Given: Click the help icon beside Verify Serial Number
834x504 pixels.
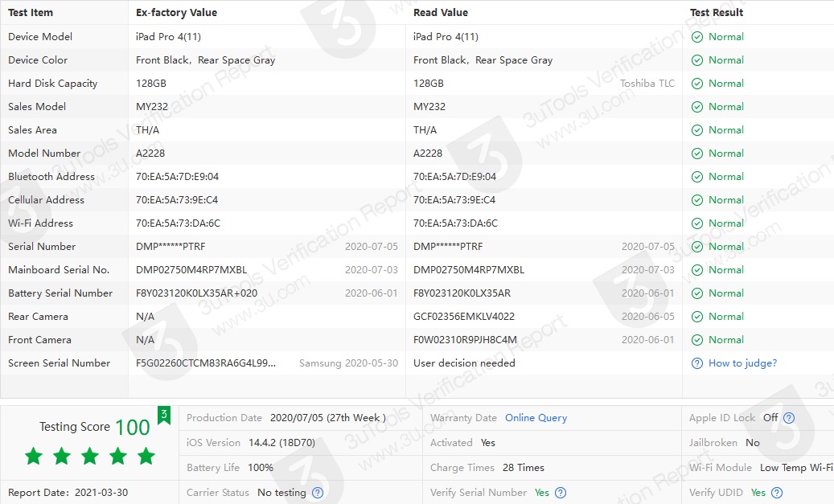Looking at the screenshot, I should tap(561, 493).
